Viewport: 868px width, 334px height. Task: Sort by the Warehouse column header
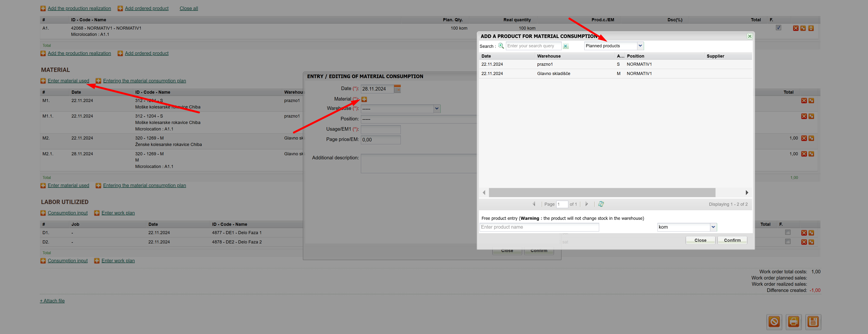[x=548, y=56]
